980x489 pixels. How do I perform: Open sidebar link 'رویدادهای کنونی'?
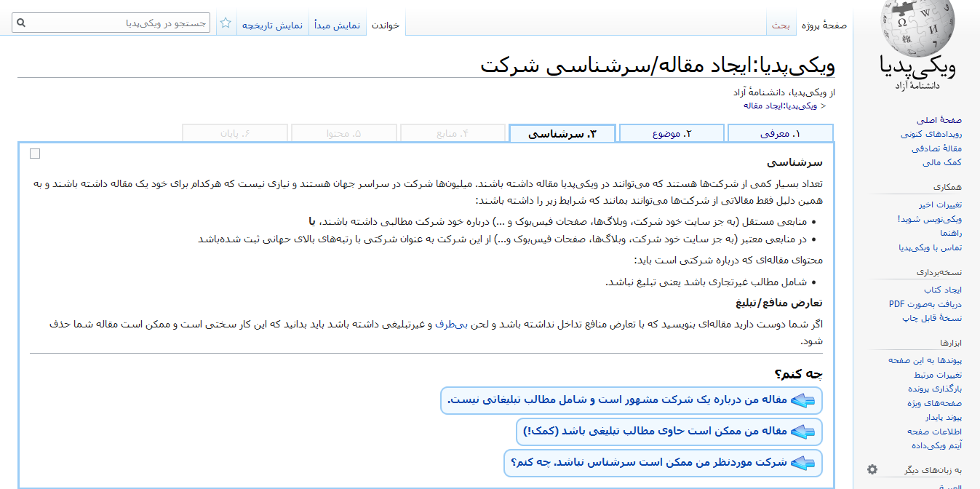pyautogui.click(x=931, y=134)
